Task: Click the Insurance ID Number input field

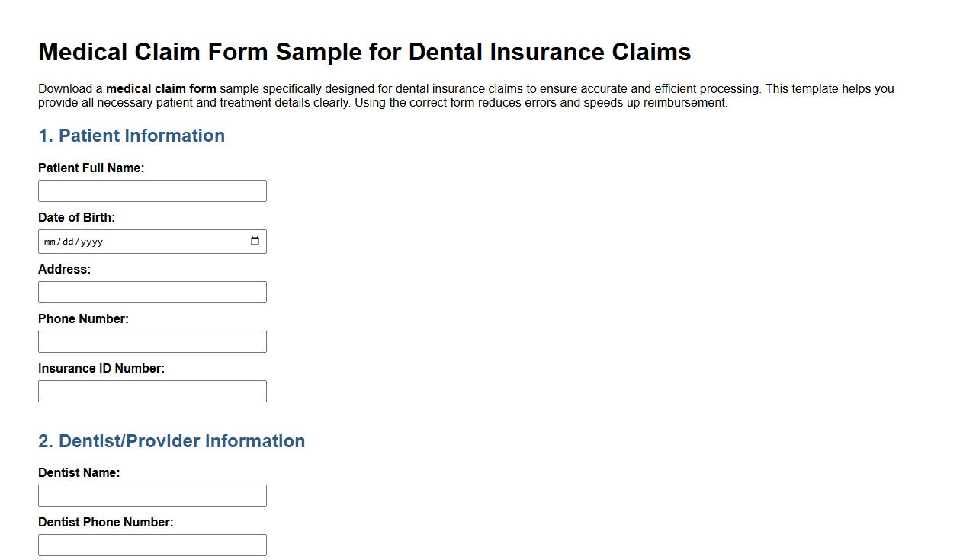Action: point(152,391)
